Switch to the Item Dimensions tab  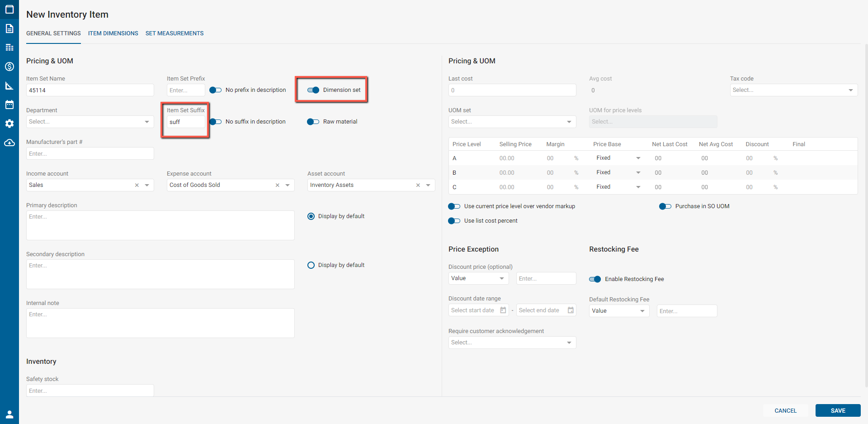(x=113, y=33)
